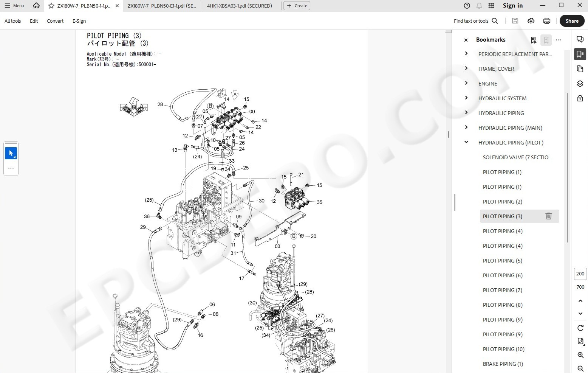Open the hamburger Menu
This screenshot has height=373, width=588.
point(14,6)
